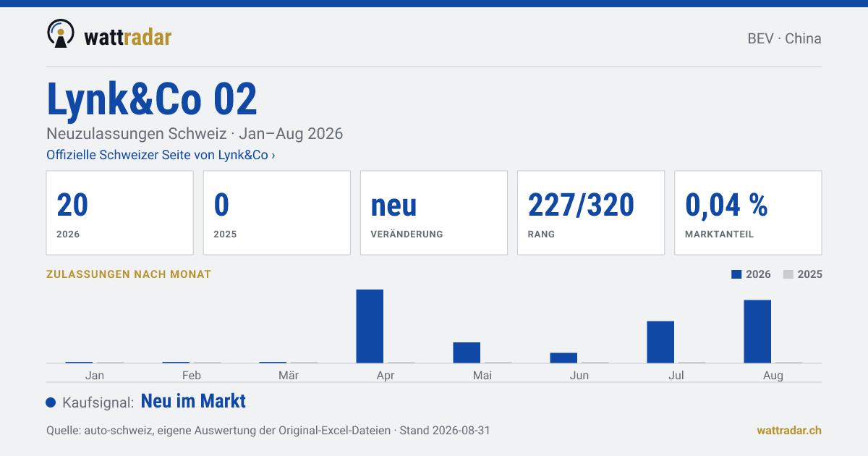The image size is (868, 456).
Task: Click the Lynk&Co 02 heading
Action: 152,99
